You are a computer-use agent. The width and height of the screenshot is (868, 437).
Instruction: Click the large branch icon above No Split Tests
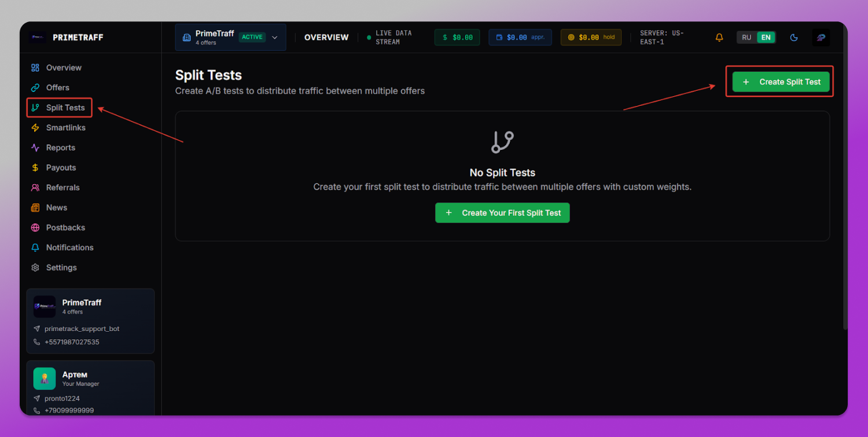(x=502, y=142)
